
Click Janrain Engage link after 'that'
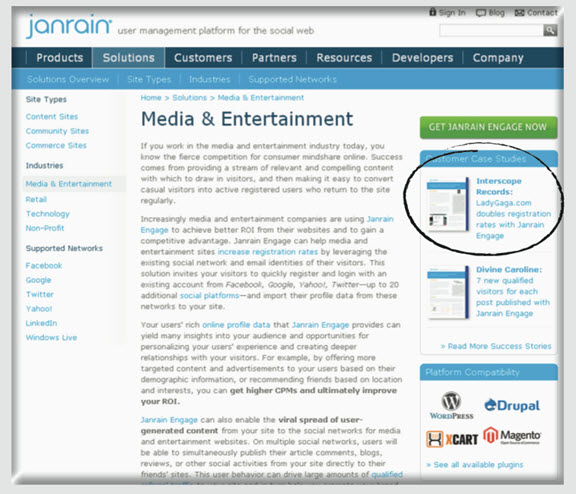click(x=320, y=325)
